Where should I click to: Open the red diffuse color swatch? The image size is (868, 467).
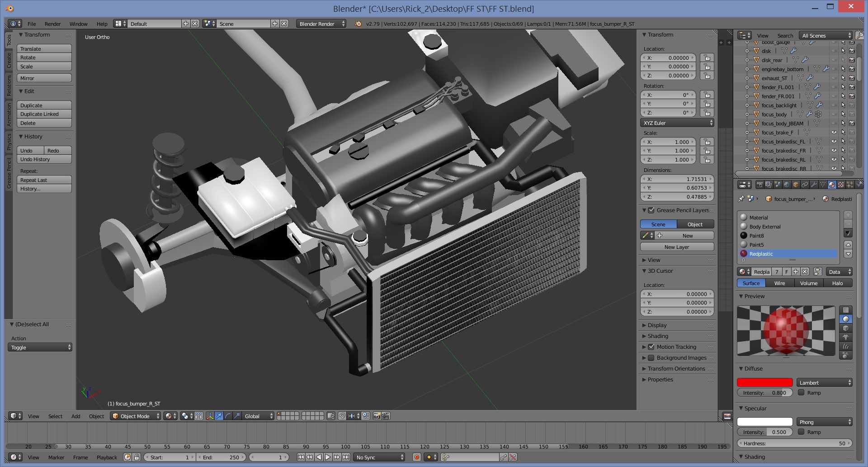(x=764, y=382)
